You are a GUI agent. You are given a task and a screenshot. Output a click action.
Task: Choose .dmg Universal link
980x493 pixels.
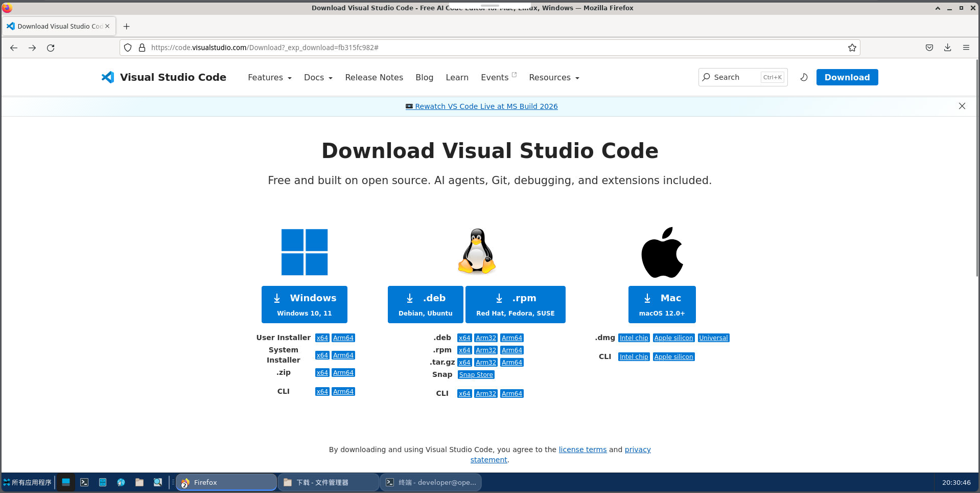click(714, 338)
